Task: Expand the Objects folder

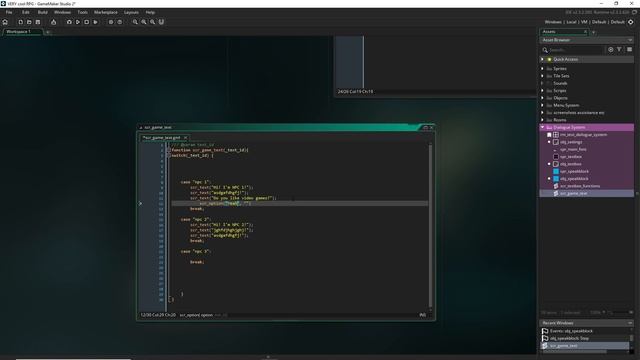Action: coord(542,98)
